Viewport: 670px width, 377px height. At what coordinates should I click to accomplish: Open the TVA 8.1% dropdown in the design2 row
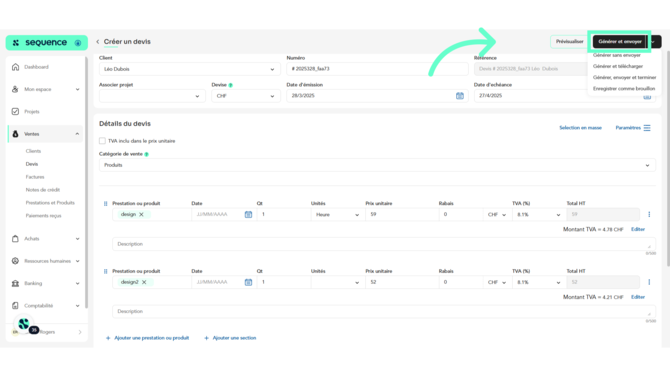[x=539, y=282]
